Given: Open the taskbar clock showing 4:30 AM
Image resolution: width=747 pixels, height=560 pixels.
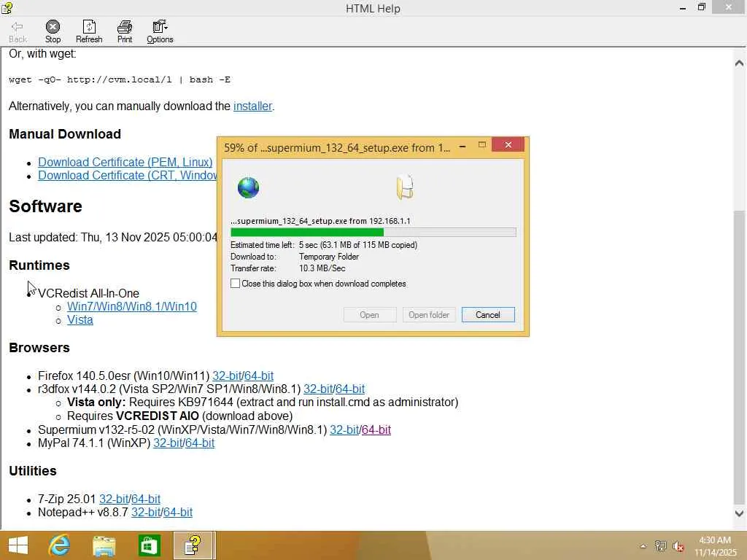Looking at the screenshot, I should (715, 546).
